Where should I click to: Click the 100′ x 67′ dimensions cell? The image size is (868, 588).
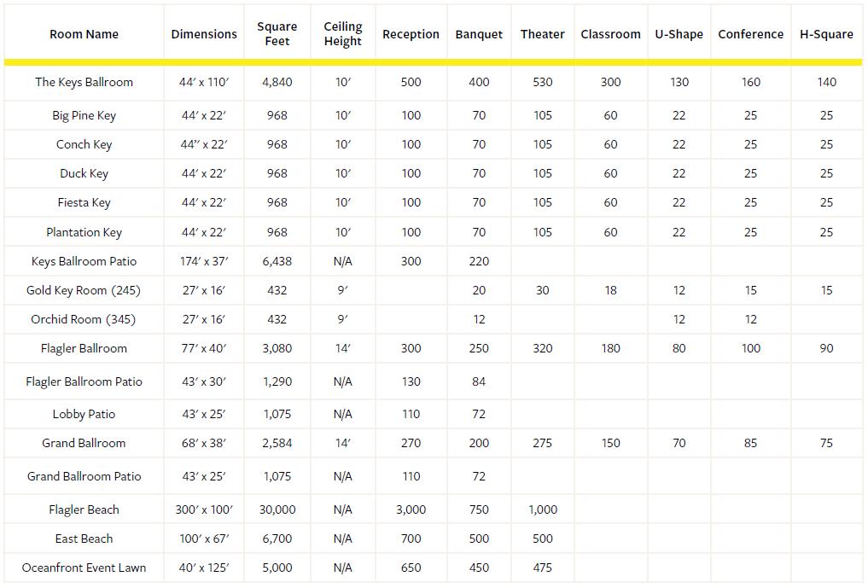pos(204,539)
